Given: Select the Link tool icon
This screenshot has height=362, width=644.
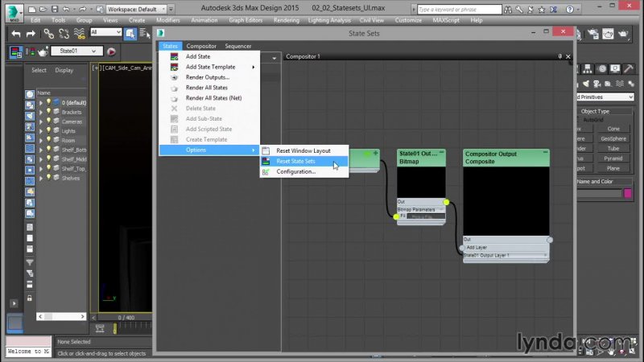Looking at the screenshot, I should click(x=48, y=34).
